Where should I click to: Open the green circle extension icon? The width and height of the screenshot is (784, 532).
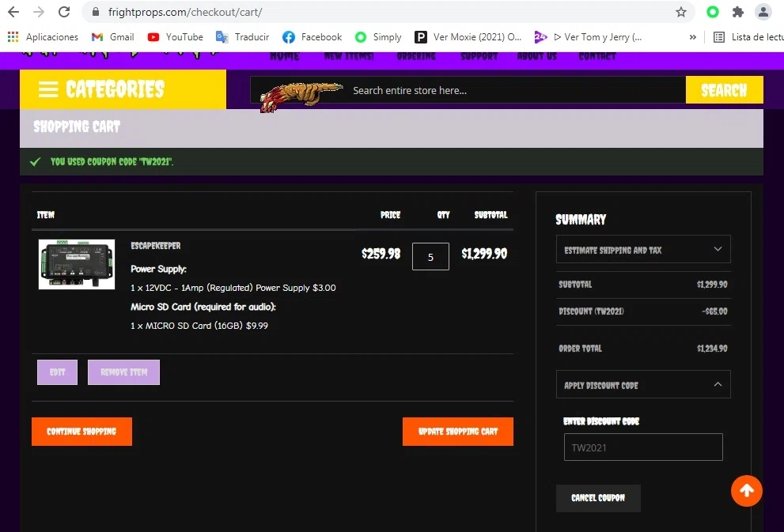(713, 12)
